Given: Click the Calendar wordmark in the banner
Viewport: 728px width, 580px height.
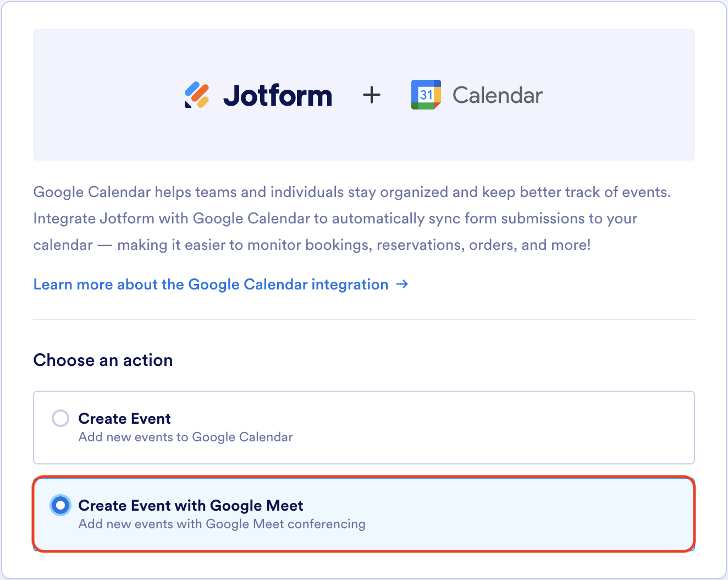Looking at the screenshot, I should [x=498, y=95].
